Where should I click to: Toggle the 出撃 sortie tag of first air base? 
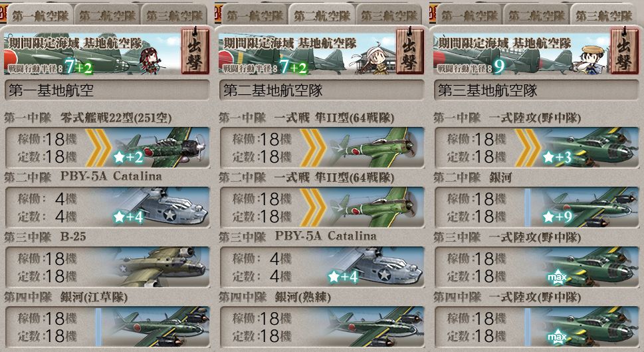click(195, 51)
